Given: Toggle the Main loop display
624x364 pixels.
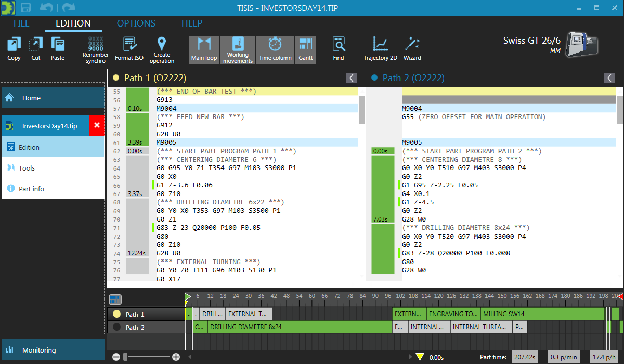Looking at the screenshot, I should 204,50.
